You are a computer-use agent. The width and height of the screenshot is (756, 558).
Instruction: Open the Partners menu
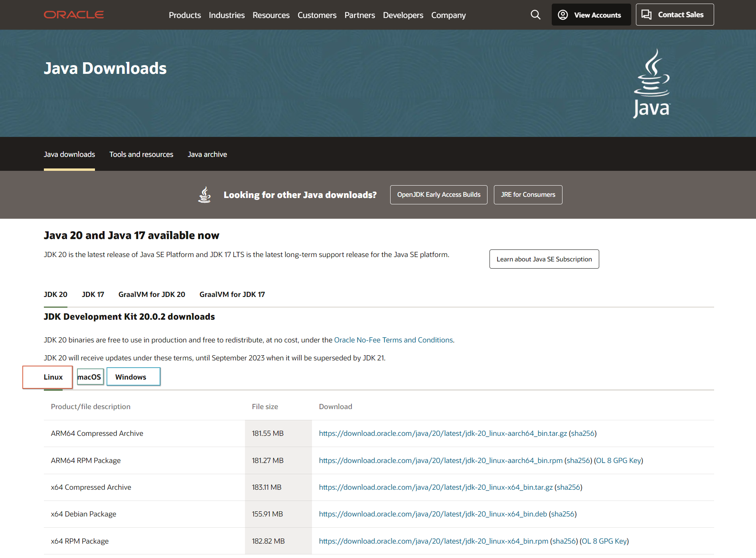tap(359, 15)
